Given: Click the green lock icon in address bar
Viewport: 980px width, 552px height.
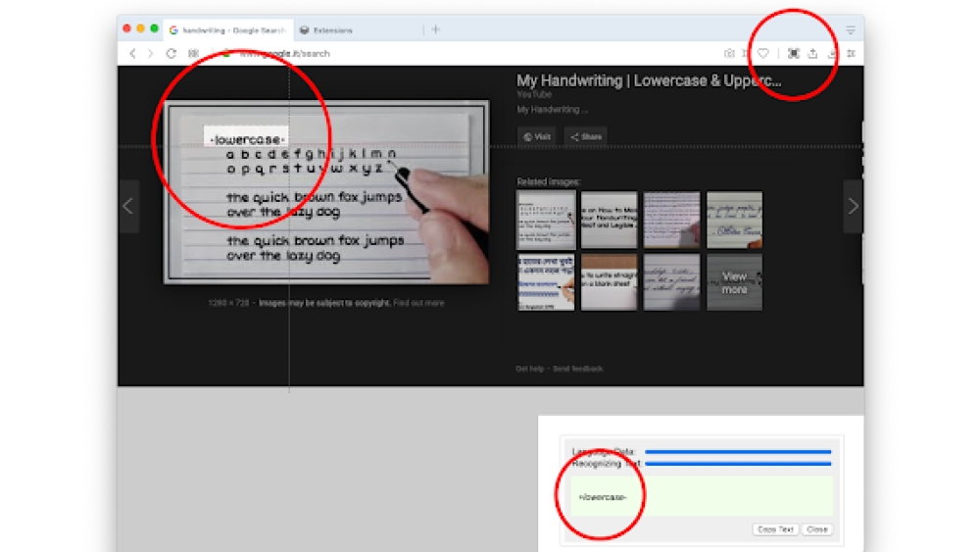Looking at the screenshot, I should pyautogui.click(x=227, y=54).
